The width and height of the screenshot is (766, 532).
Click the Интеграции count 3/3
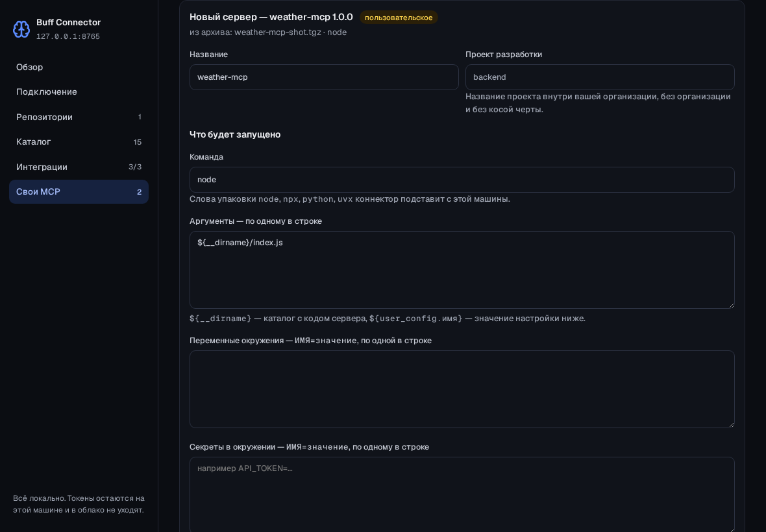point(135,167)
